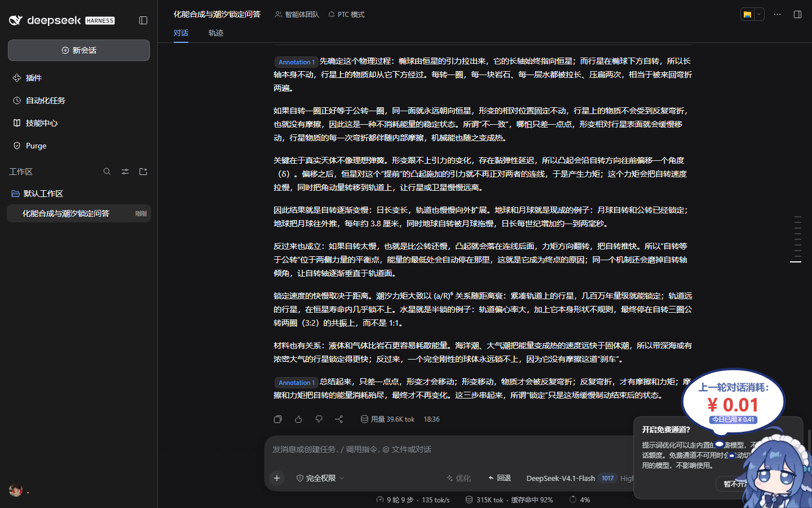Like the response with thumbs-up
This screenshot has height=508, width=812.
coord(298,419)
